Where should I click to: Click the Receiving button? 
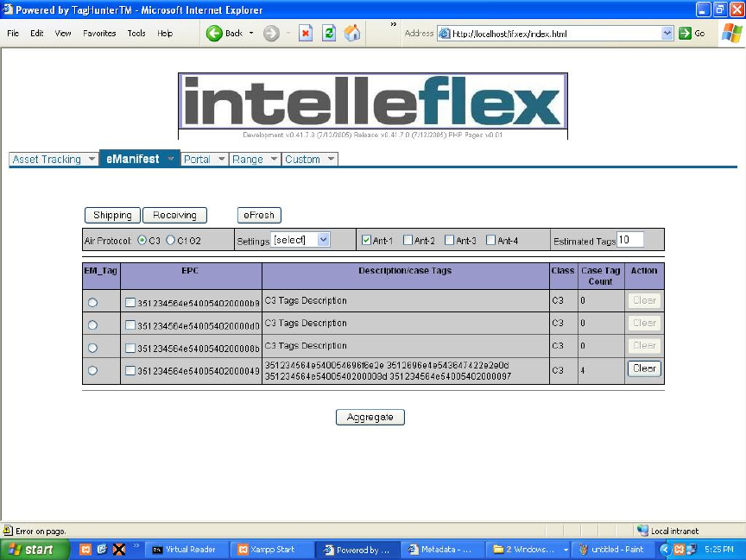pyautogui.click(x=174, y=216)
